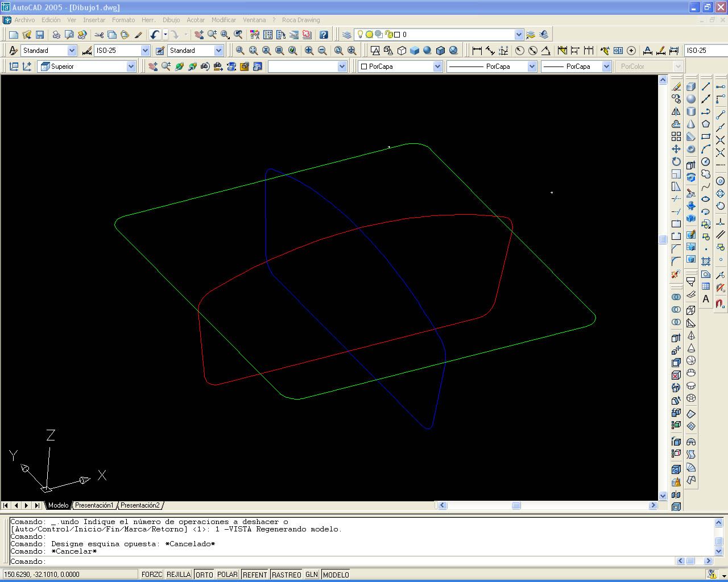The image size is (728, 582).
Task: Create a solid Cylinder with the Cylinder icon
Action: click(x=691, y=111)
